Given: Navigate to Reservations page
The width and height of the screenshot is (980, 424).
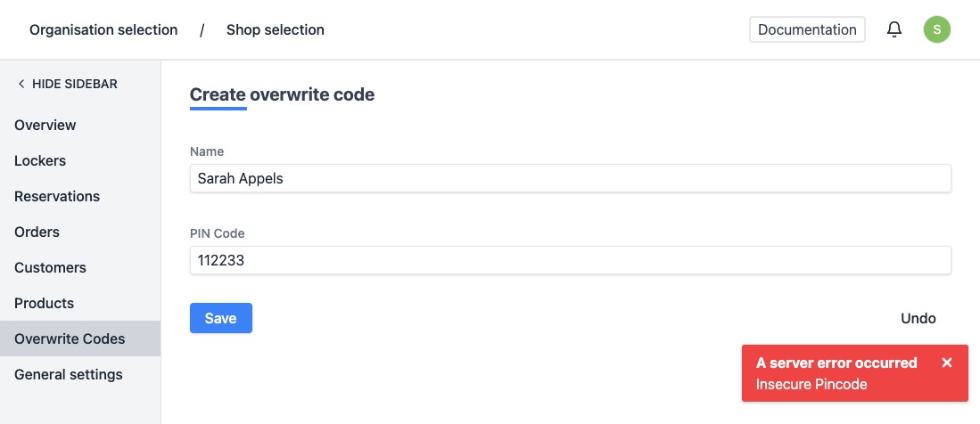Looking at the screenshot, I should pos(57,196).
